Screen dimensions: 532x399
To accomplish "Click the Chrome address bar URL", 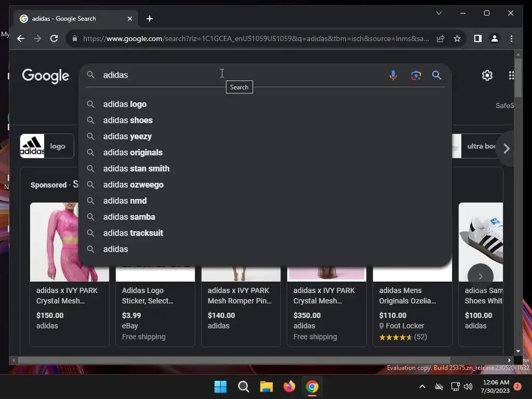I will coord(256,38).
